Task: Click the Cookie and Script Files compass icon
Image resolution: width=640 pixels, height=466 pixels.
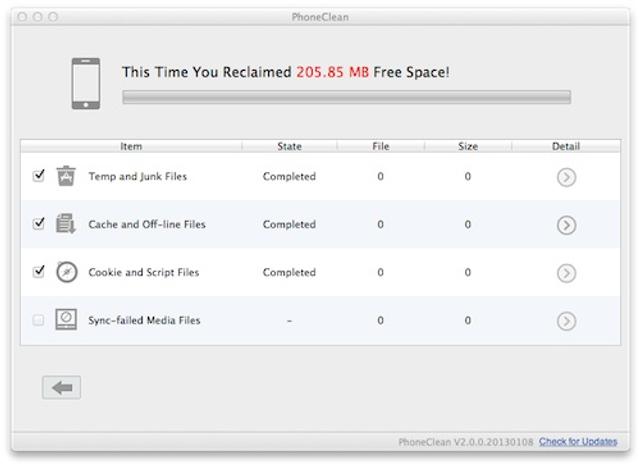Action: click(x=66, y=272)
